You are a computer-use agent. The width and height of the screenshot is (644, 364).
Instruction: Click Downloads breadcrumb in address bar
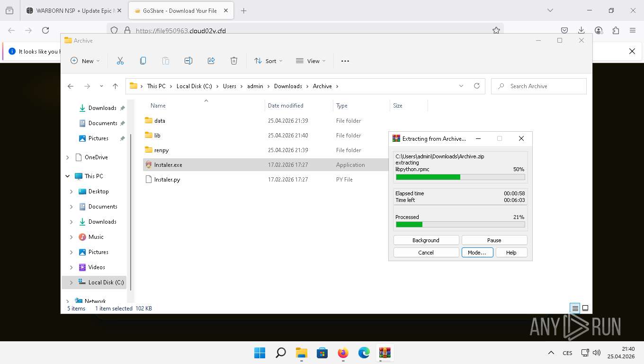tap(288, 86)
